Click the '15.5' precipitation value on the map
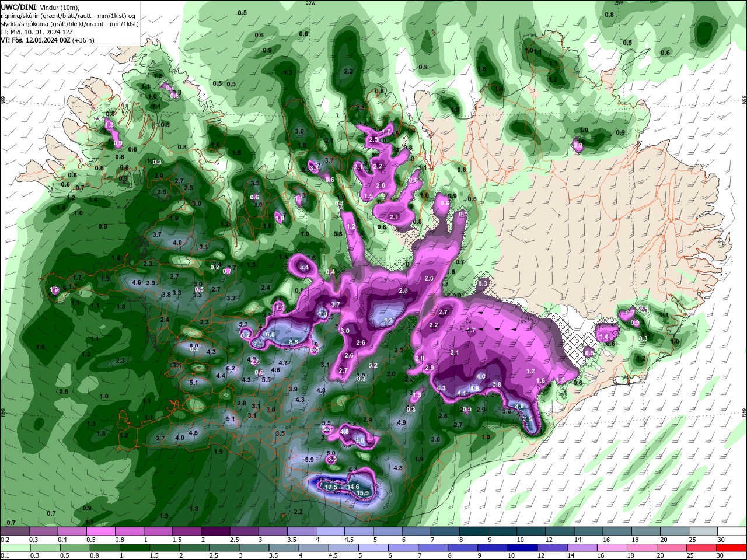The image size is (747, 560). [363, 494]
